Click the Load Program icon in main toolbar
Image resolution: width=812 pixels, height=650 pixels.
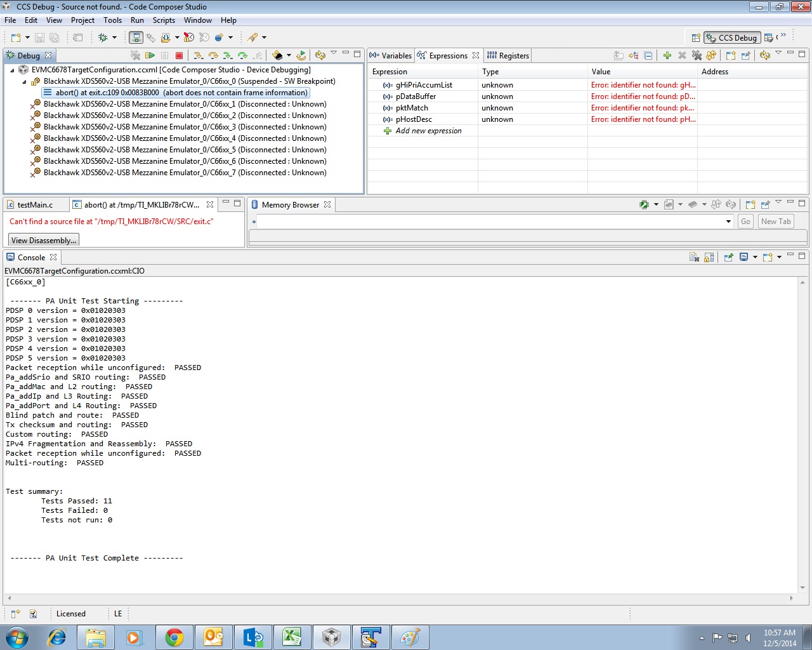166,37
